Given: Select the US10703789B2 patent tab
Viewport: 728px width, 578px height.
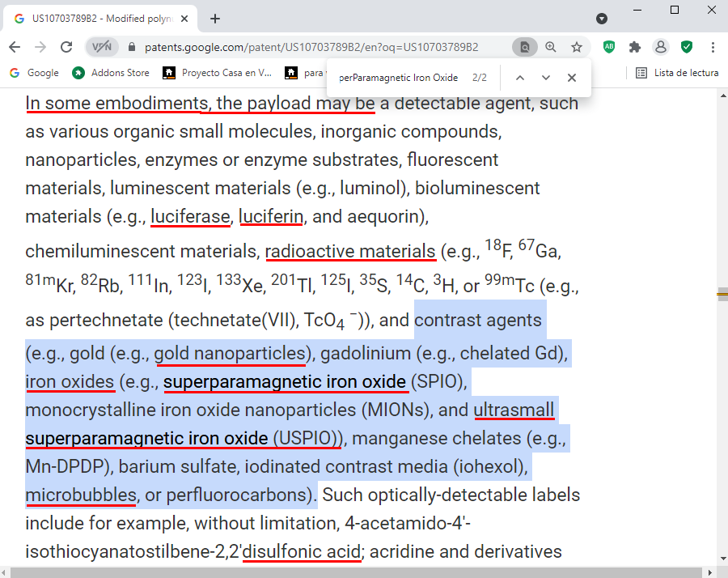Looking at the screenshot, I should [x=97, y=19].
